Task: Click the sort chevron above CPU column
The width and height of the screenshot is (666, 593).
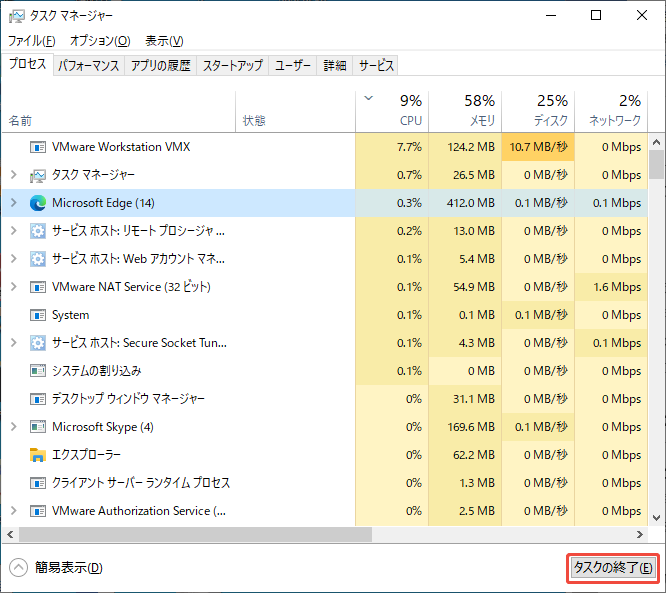Action: 369,98
